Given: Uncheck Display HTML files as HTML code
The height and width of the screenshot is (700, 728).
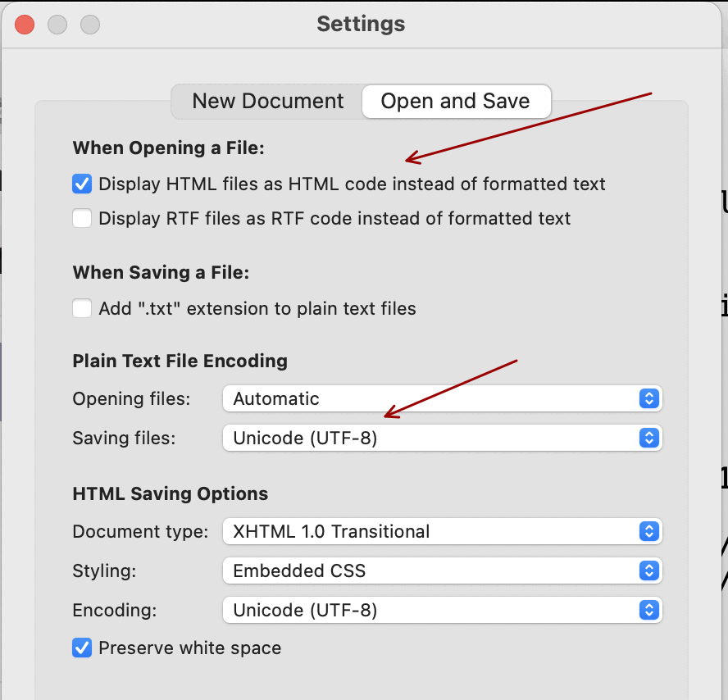Looking at the screenshot, I should [x=82, y=184].
